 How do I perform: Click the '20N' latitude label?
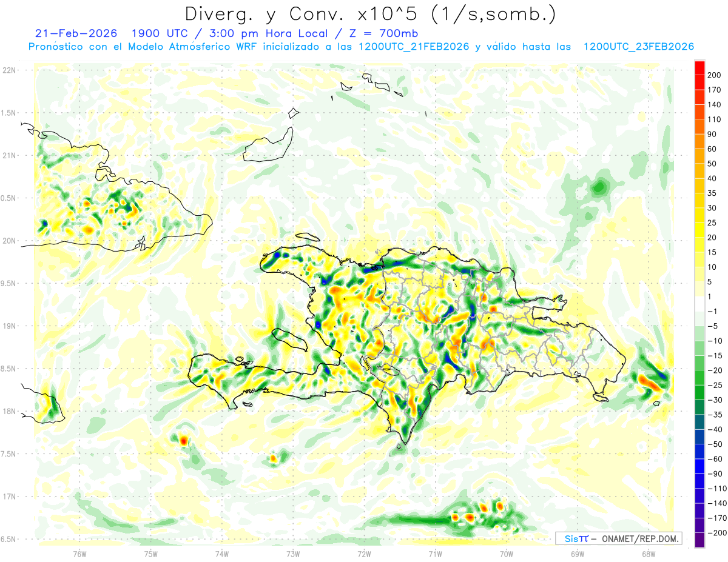click(10, 241)
